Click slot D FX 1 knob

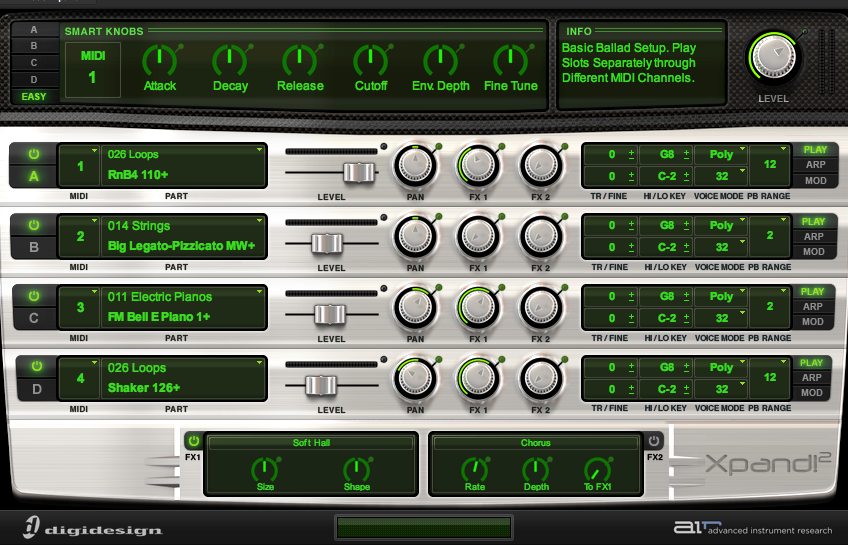(x=478, y=377)
